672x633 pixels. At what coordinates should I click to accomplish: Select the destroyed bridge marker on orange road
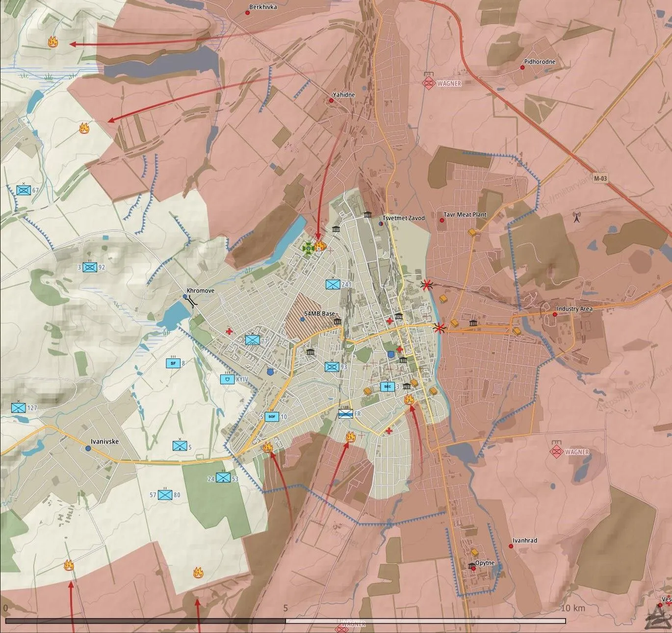pyautogui.click(x=439, y=328)
